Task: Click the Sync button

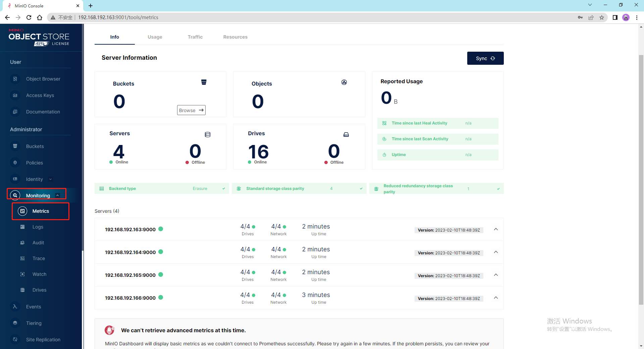Action: click(x=485, y=58)
